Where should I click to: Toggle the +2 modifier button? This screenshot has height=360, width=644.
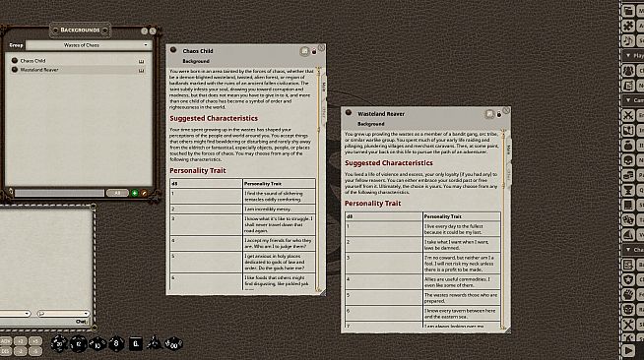(x=20, y=341)
